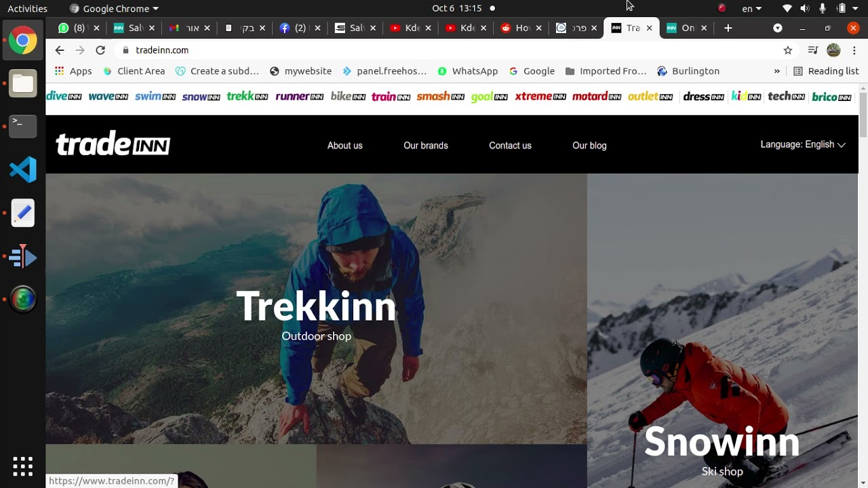This screenshot has height=488, width=868.
Task: Open the en keyboard layout menu
Action: (x=751, y=9)
